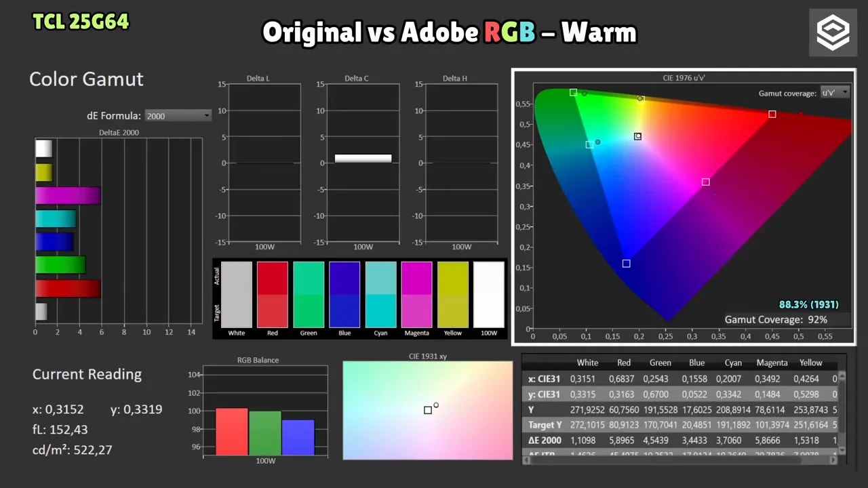Click the Cyan column header in table
This screenshot has width=868, height=488.
tap(733, 363)
